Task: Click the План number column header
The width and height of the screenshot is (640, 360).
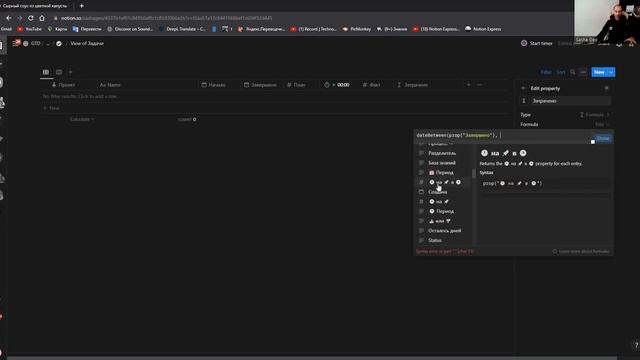Action: (296, 85)
